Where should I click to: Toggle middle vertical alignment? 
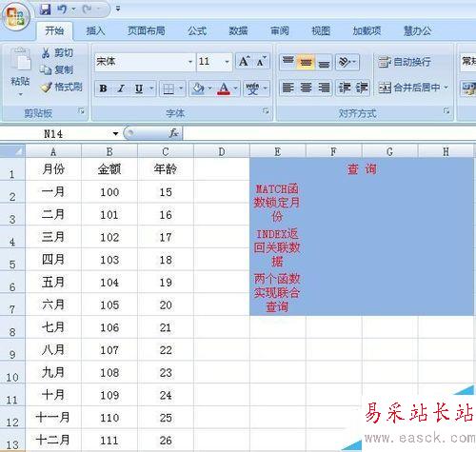click(306, 62)
